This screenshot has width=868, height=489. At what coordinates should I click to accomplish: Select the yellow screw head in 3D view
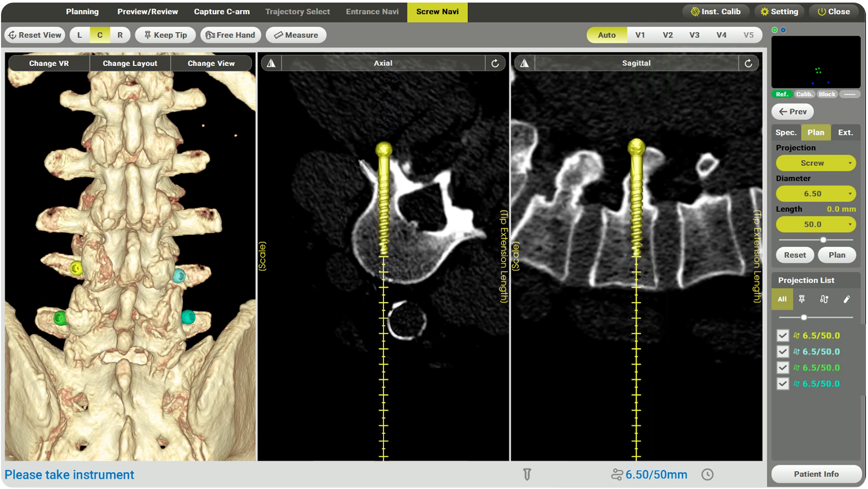tap(76, 268)
